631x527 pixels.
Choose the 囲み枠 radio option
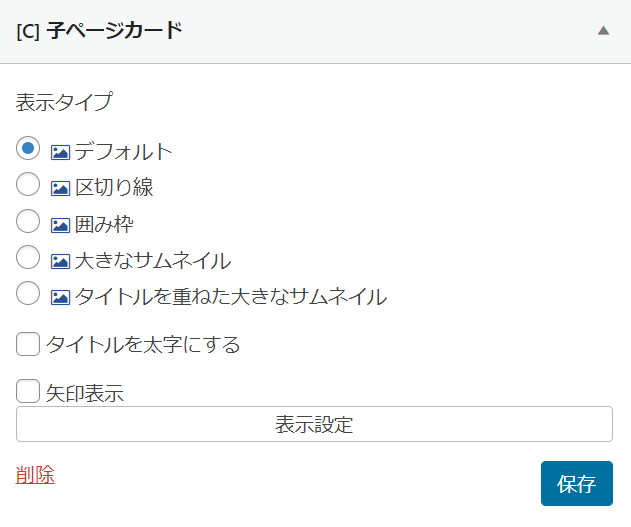(28, 221)
